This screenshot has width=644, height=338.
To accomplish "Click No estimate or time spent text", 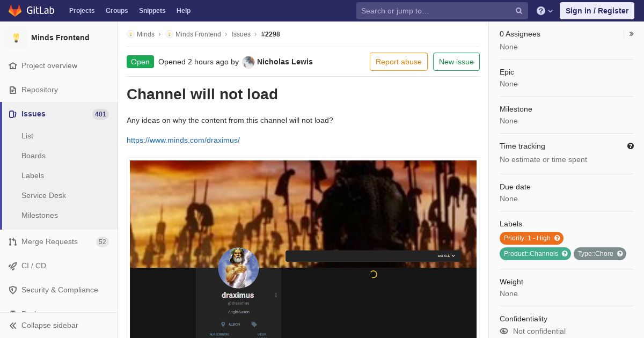I will coord(543,159).
